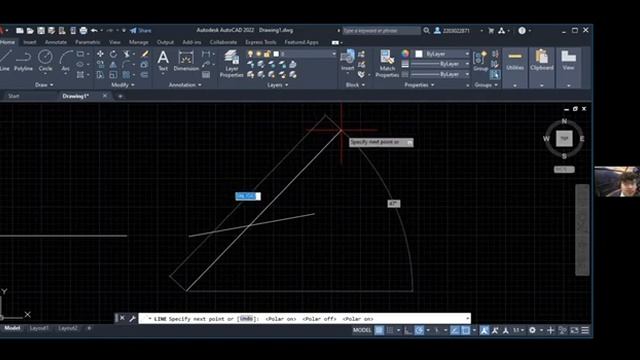This screenshot has height=360, width=640.
Task: Toggle polar tracking in status bar
Action: [419, 330]
